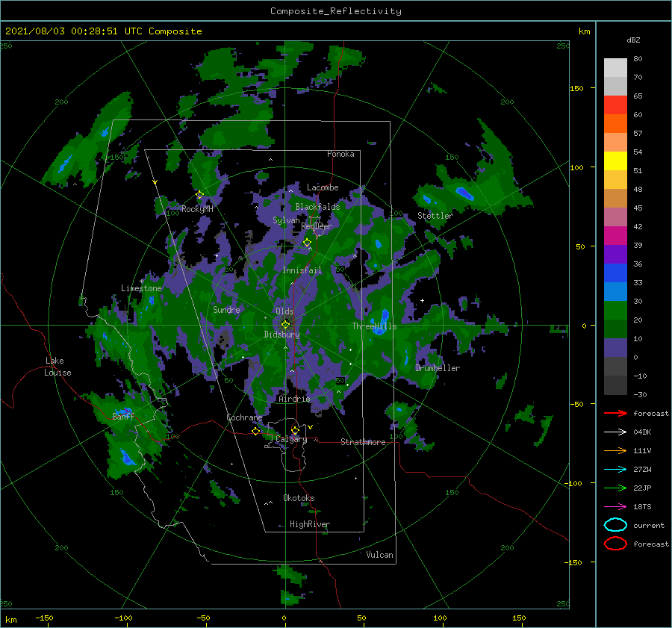This screenshot has height=628, width=672.
Task: Select the red swatch below 65 dBZ
Action: (615, 105)
